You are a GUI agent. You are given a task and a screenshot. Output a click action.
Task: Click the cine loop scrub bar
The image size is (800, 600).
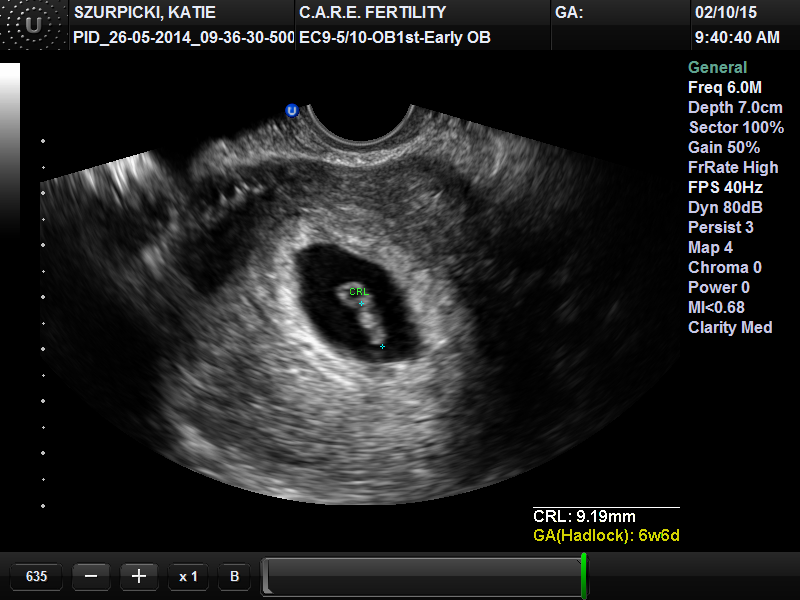pos(420,576)
